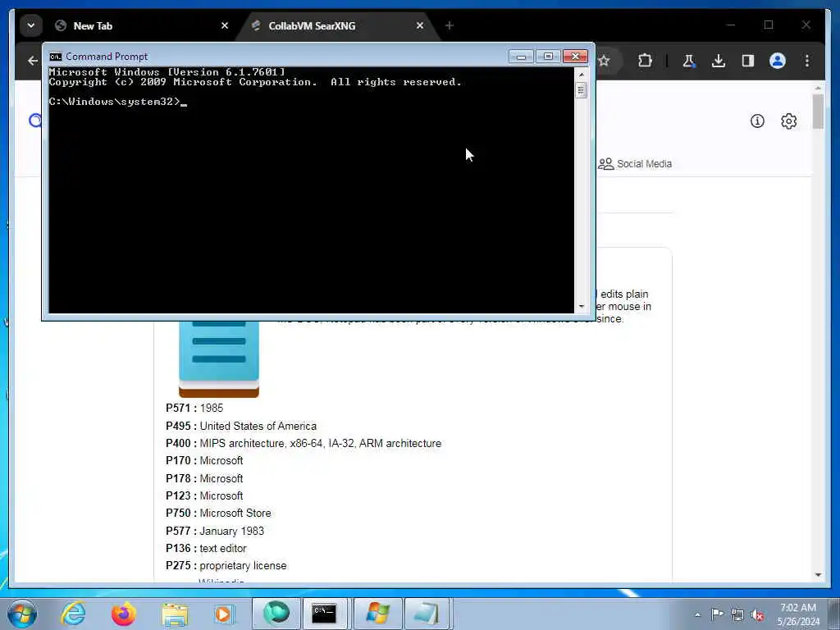
Task: Click browser page scroll down arrow
Action: click(818, 575)
